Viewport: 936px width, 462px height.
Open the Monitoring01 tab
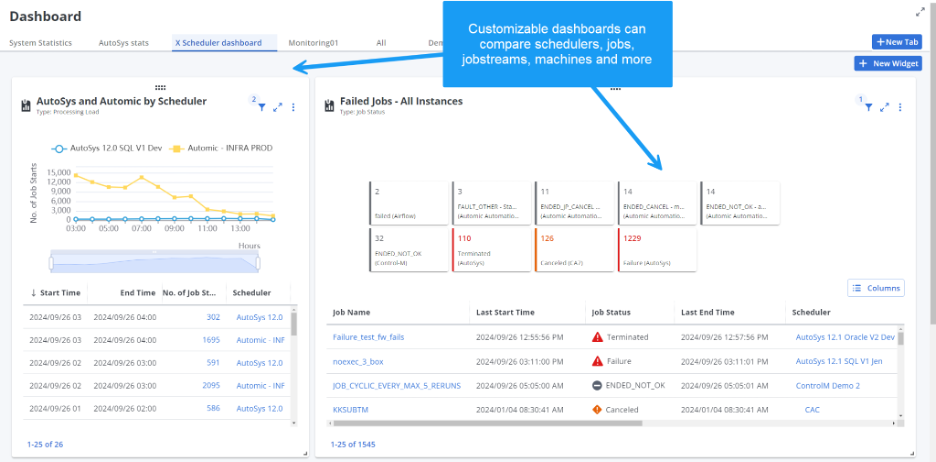point(314,43)
